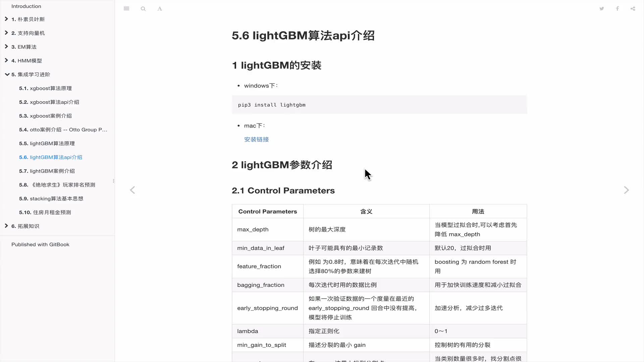644x362 pixels.
Task: Follow the Published with GitBook link
Action: point(40,244)
